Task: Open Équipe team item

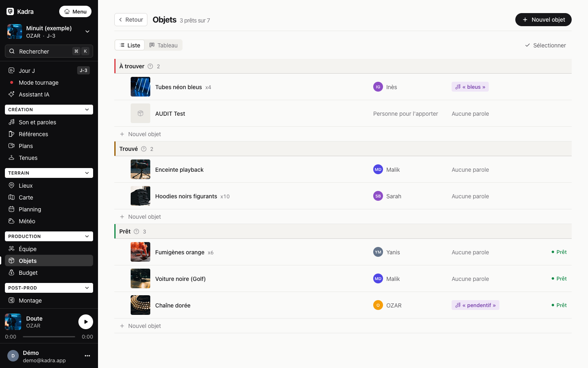Action: tap(49, 249)
